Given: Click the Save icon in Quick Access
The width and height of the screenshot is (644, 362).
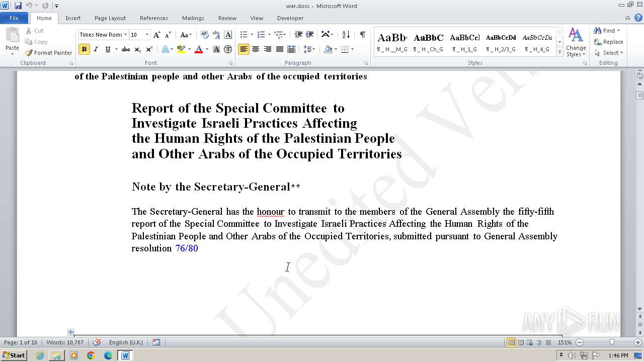Looking at the screenshot, I should [18, 6].
